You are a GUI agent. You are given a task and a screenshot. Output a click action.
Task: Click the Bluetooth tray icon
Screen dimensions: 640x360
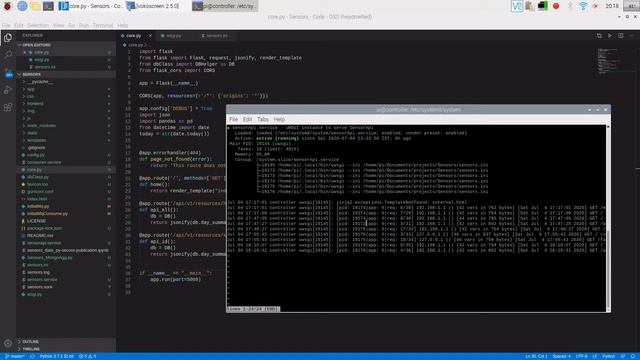tap(570, 6)
